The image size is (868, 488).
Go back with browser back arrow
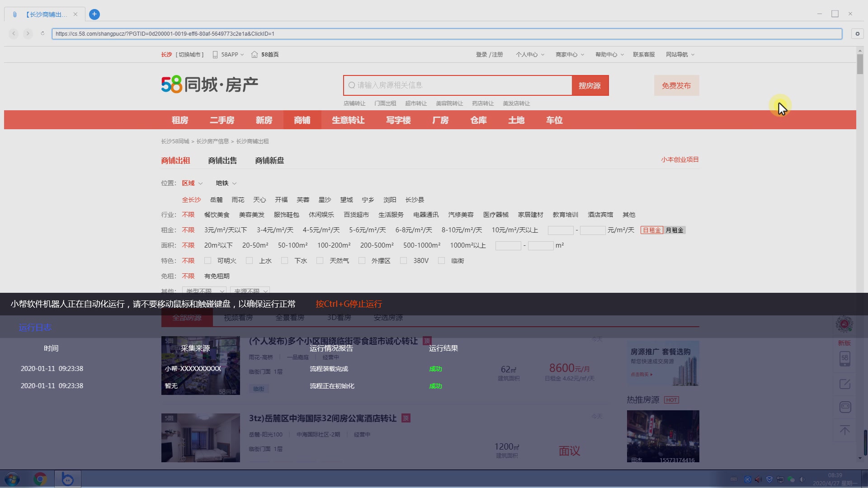pyautogui.click(x=14, y=33)
